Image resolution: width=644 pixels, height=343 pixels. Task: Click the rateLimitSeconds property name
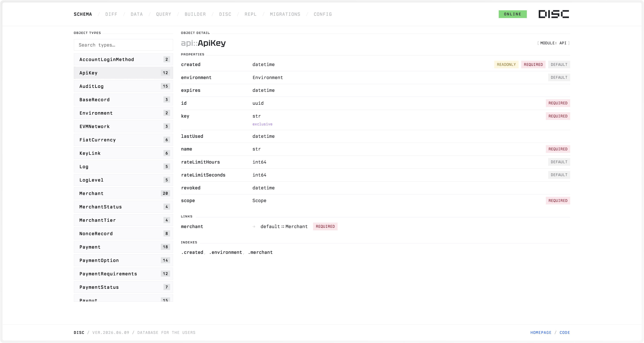(x=203, y=175)
